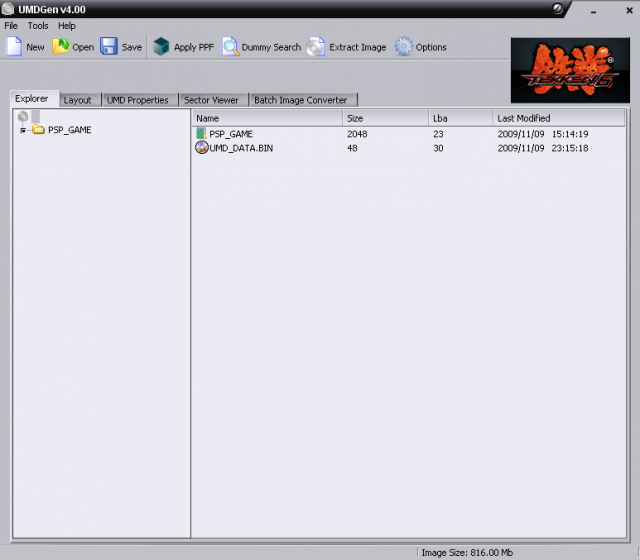The width and height of the screenshot is (640, 560).
Task: Open an image with the Open icon
Action: click(61, 47)
